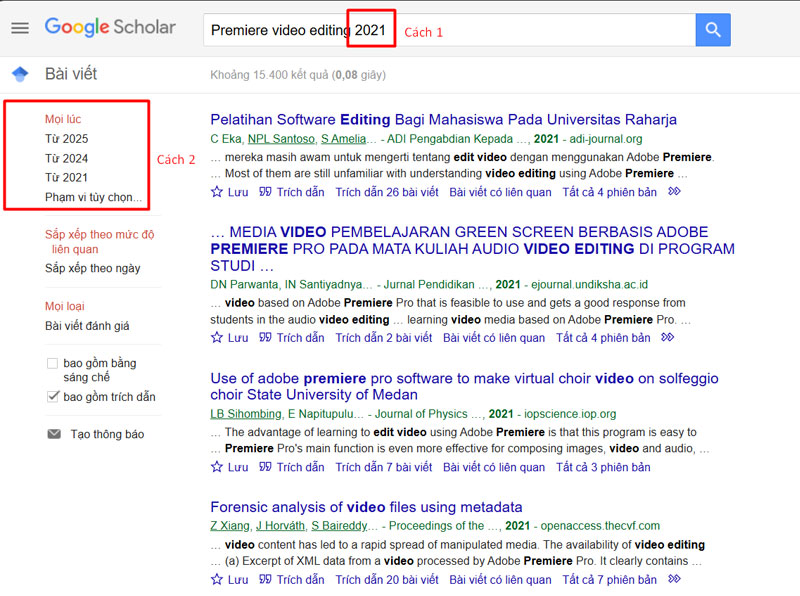Screen dimensions: 800x596
Task: Open Forensic analysis of video files result
Action: [x=366, y=507]
